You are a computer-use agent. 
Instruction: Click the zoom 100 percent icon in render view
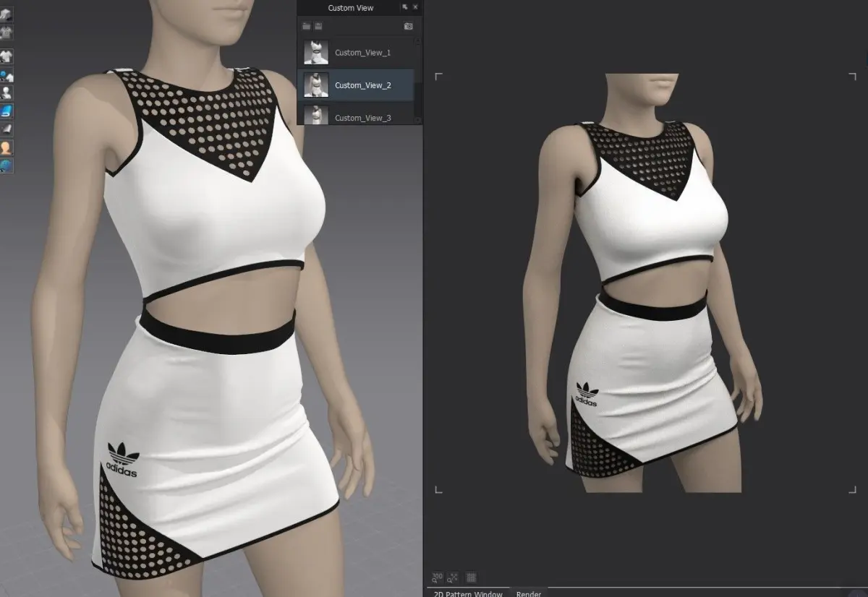click(437, 577)
